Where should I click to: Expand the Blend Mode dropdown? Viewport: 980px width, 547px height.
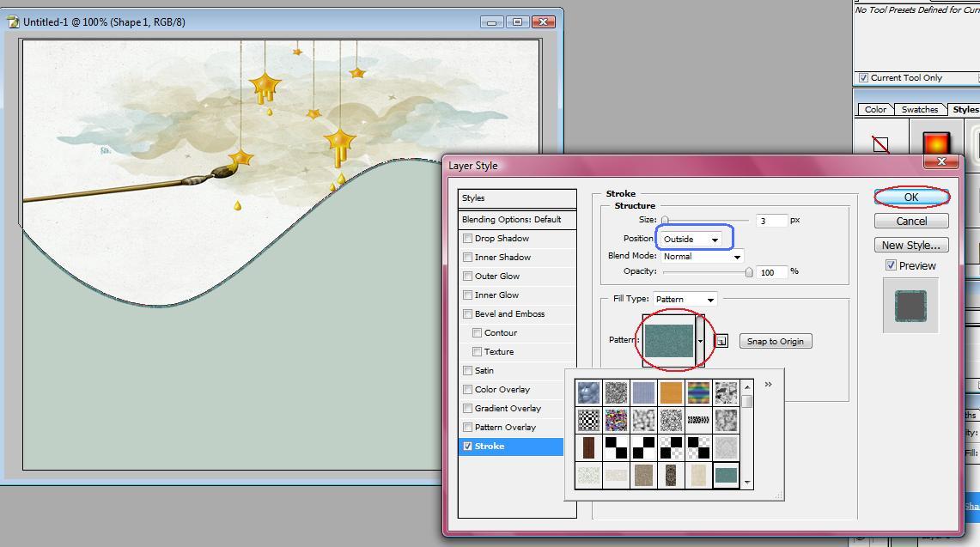point(701,257)
